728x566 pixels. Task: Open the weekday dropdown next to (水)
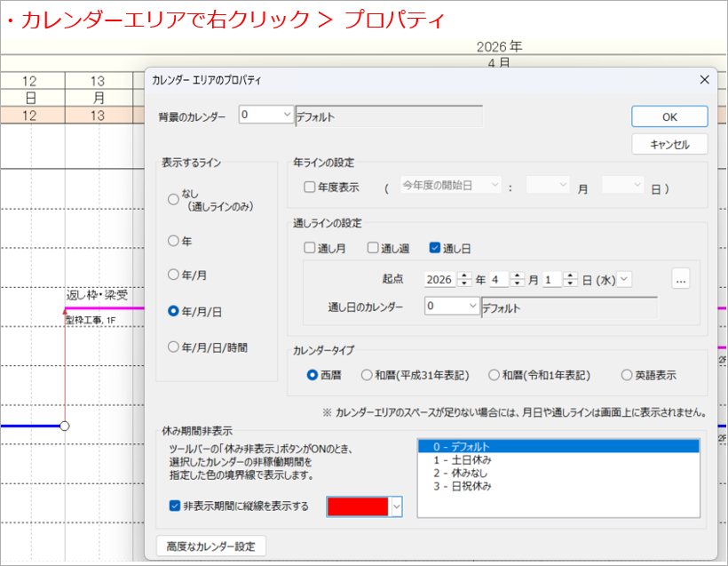(x=624, y=279)
